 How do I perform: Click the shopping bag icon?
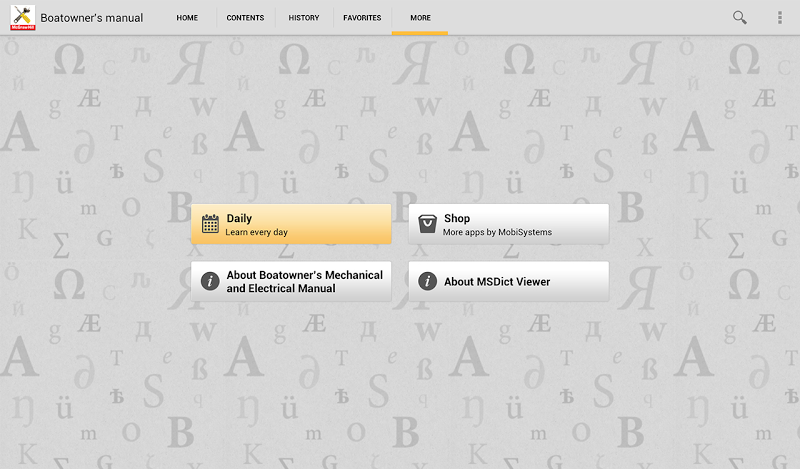pos(427,224)
